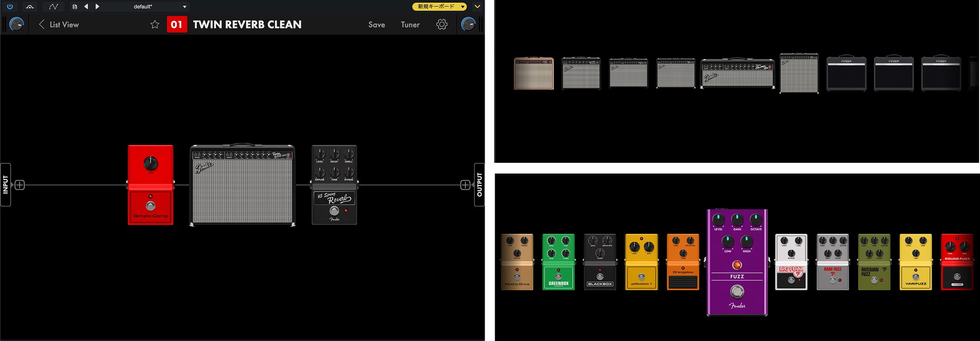The height and width of the screenshot is (341, 980).
Task: Toggle the Simple Comp pedal footswitch
Action: (150, 206)
